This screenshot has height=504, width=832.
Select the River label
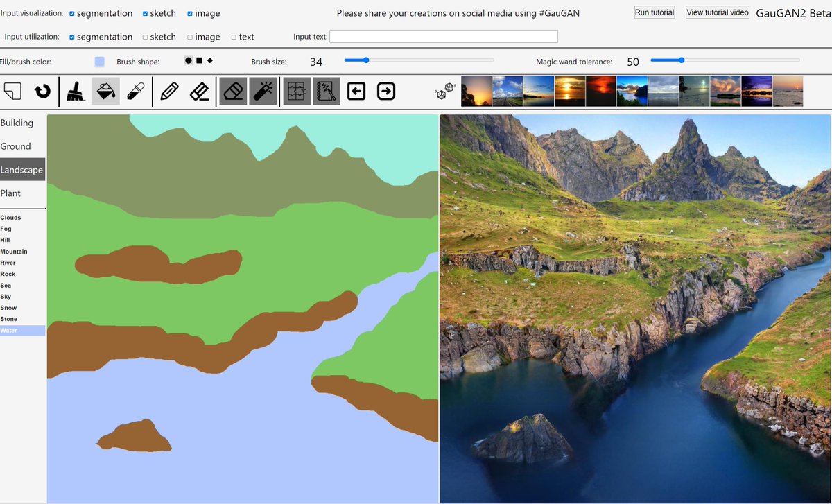(x=22, y=263)
